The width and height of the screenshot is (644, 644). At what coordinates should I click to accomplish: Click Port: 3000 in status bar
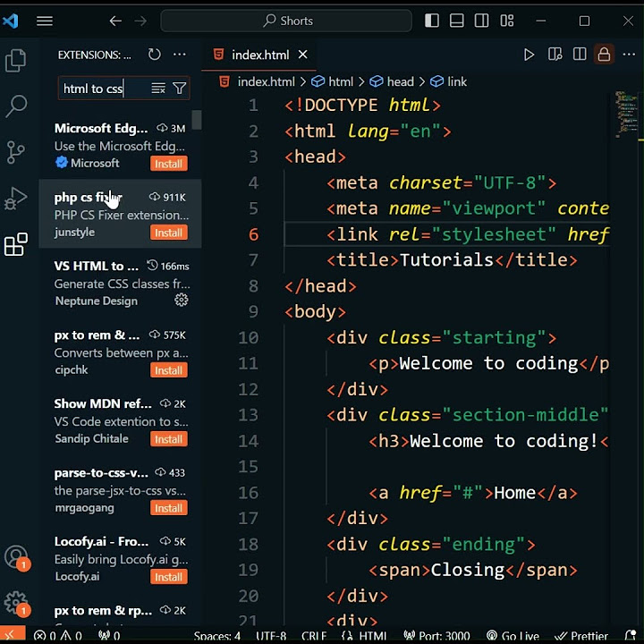pyautogui.click(x=436, y=636)
